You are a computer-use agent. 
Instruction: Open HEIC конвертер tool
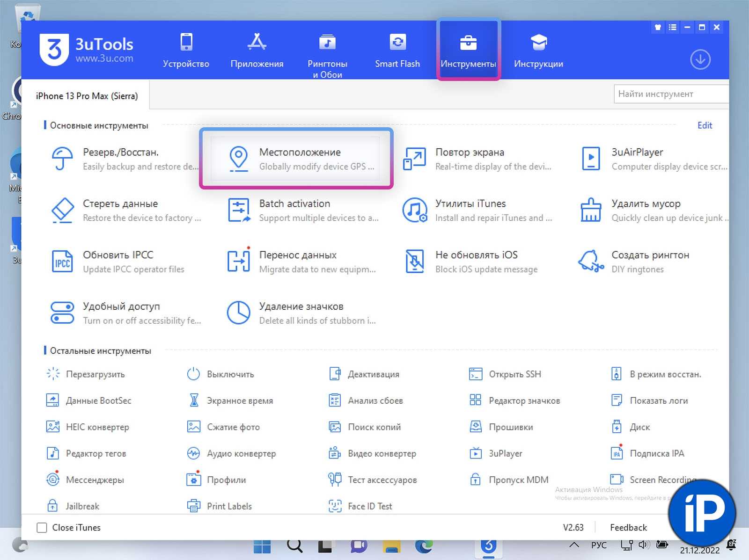[x=88, y=427]
